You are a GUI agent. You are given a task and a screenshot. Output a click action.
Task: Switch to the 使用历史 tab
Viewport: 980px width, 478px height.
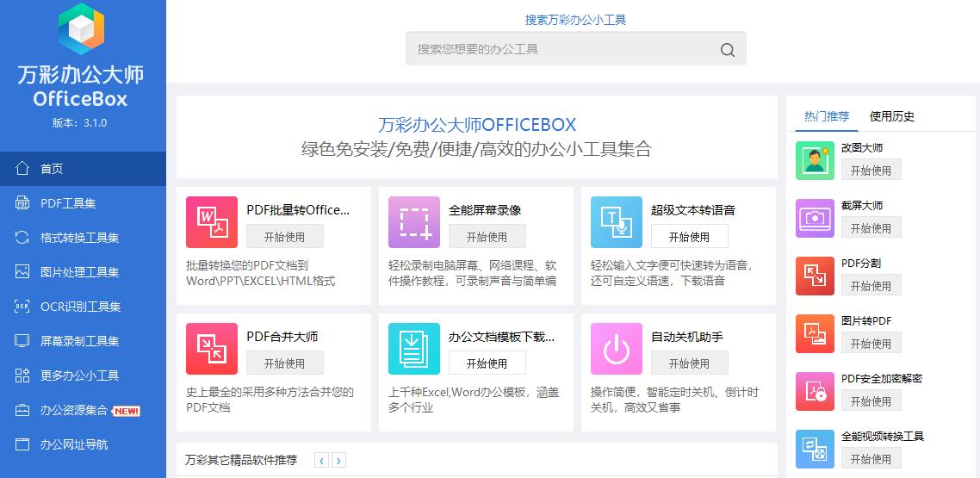point(892,116)
